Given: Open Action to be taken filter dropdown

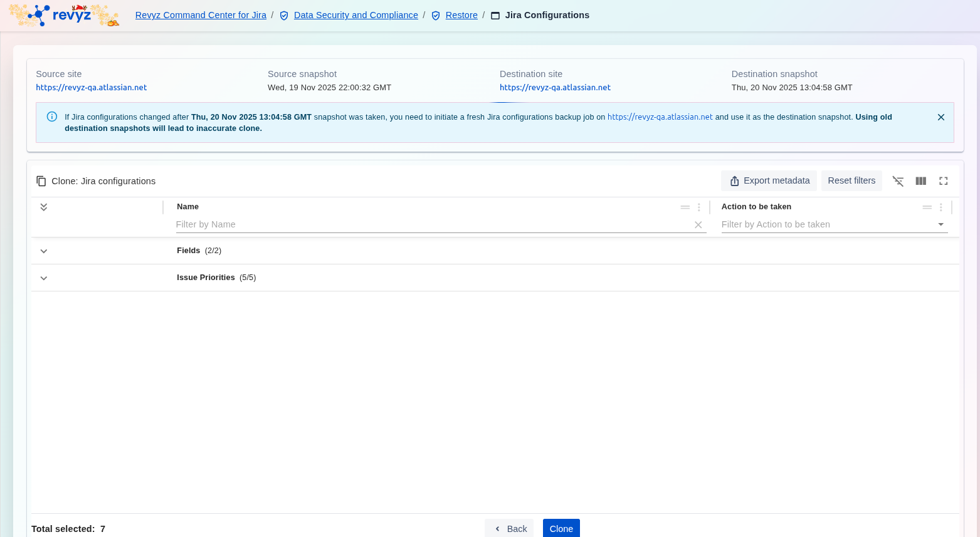Looking at the screenshot, I should (x=940, y=225).
